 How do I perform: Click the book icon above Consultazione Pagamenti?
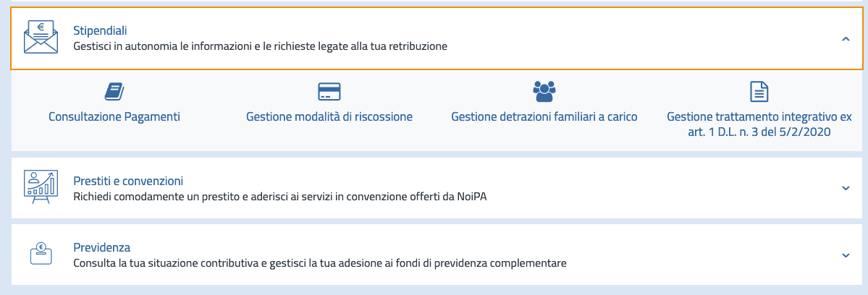(114, 91)
